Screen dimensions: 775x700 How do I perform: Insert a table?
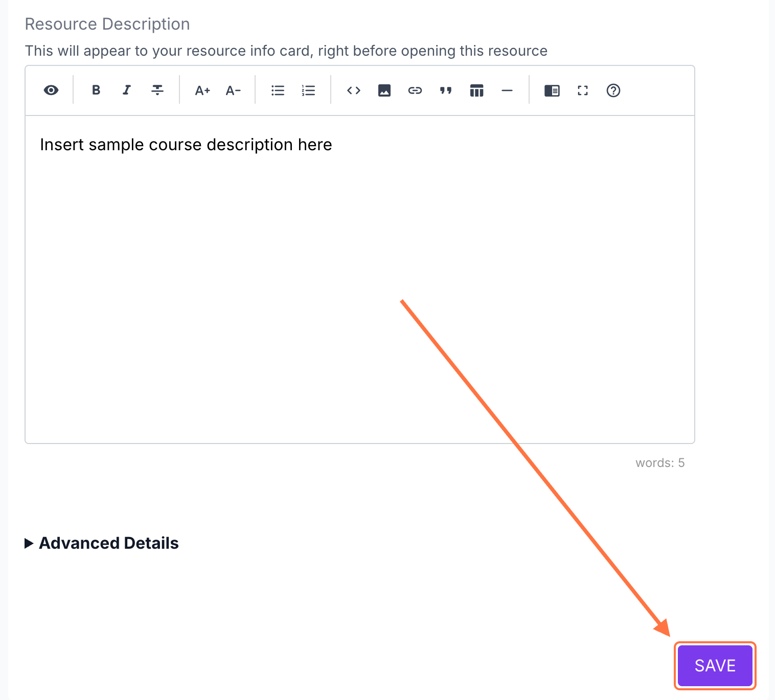pyautogui.click(x=476, y=90)
